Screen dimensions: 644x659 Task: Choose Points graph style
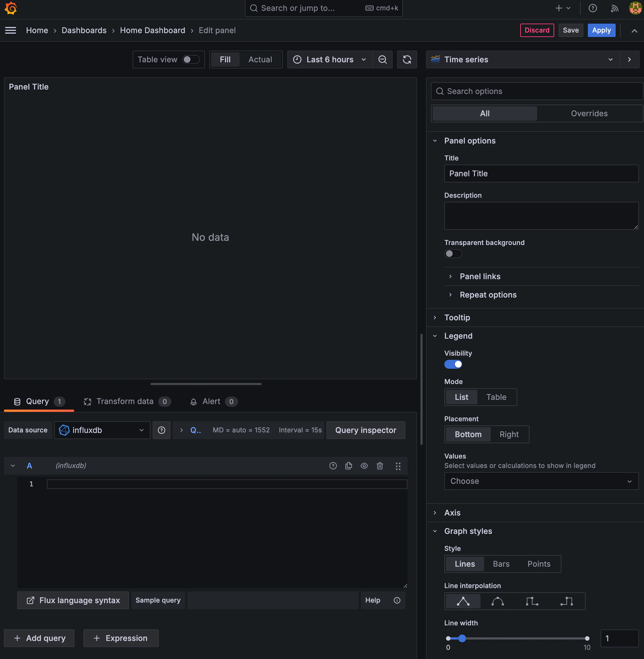point(539,564)
